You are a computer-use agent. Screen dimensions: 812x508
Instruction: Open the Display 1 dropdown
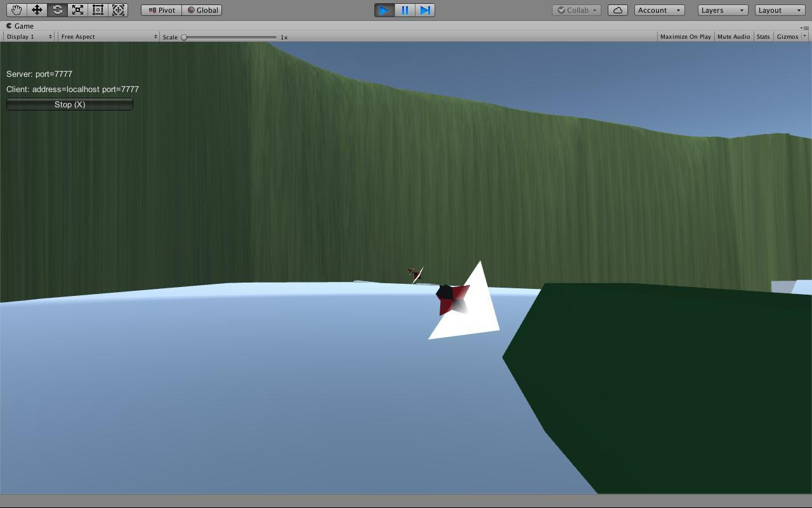pos(29,37)
